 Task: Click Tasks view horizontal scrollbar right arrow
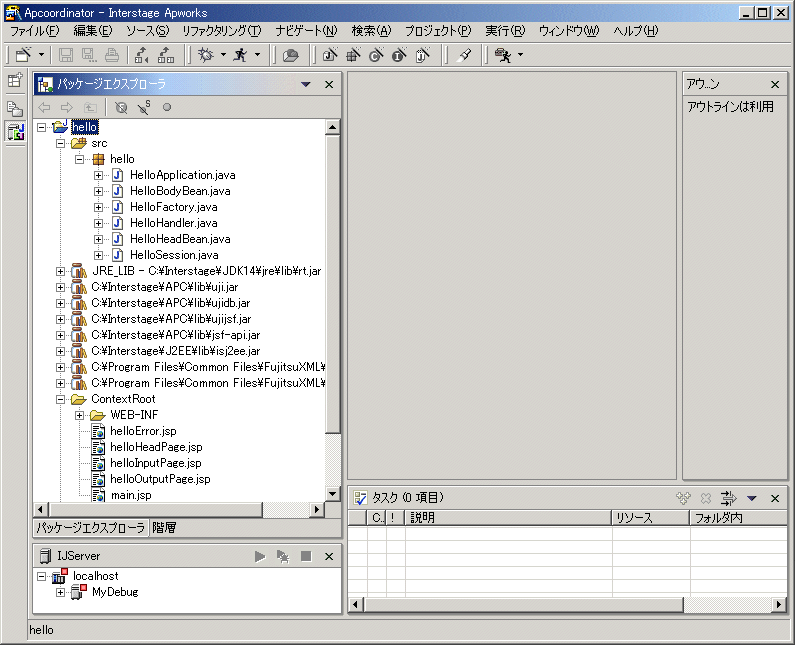[x=780, y=604]
